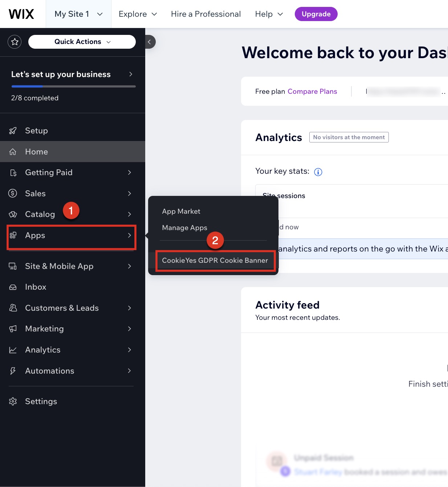The width and height of the screenshot is (448, 487).
Task: Click the Customers & Leads icon
Action: (13, 308)
